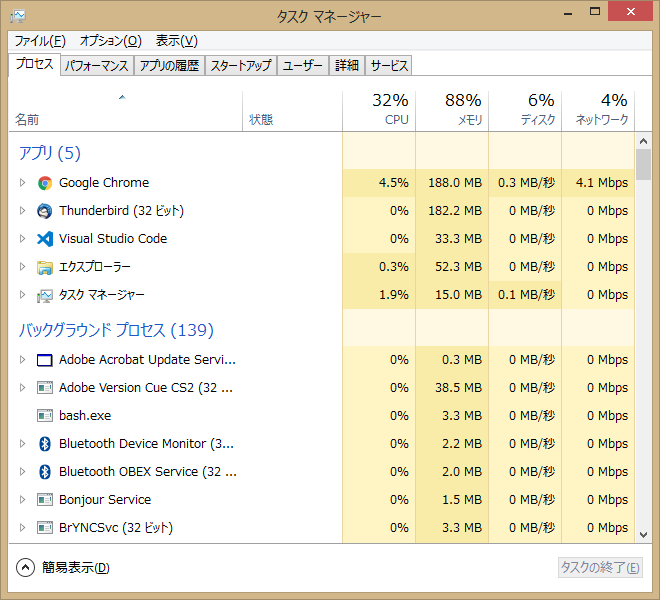Image resolution: width=660 pixels, height=600 pixels.
Task: Switch to the 詳細 tab
Action: pyautogui.click(x=347, y=66)
